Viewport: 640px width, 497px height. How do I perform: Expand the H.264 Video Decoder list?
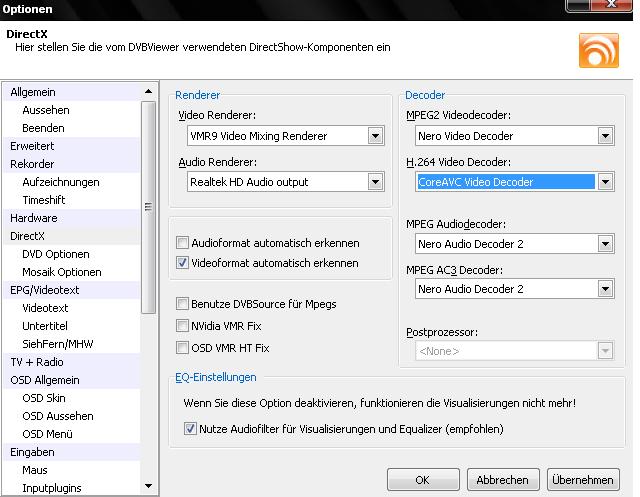(x=605, y=182)
